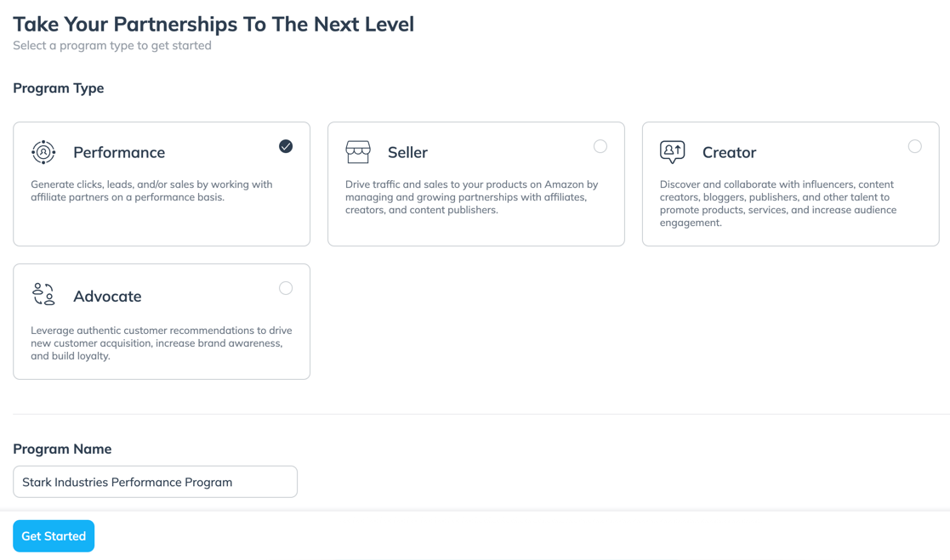950x560 pixels.
Task: Click the Performance card description text
Action: (151, 191)
